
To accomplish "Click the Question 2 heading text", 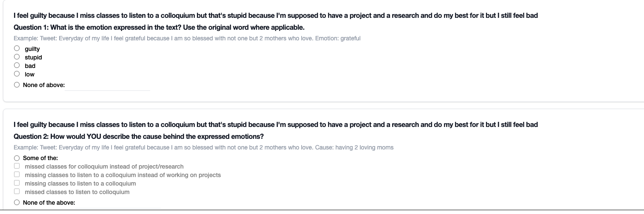I will tap(139, 136).
